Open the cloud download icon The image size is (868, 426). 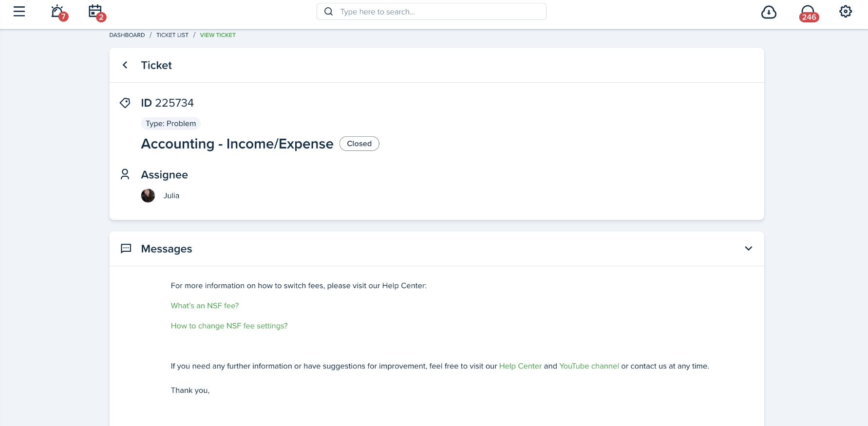click(769, 12)
